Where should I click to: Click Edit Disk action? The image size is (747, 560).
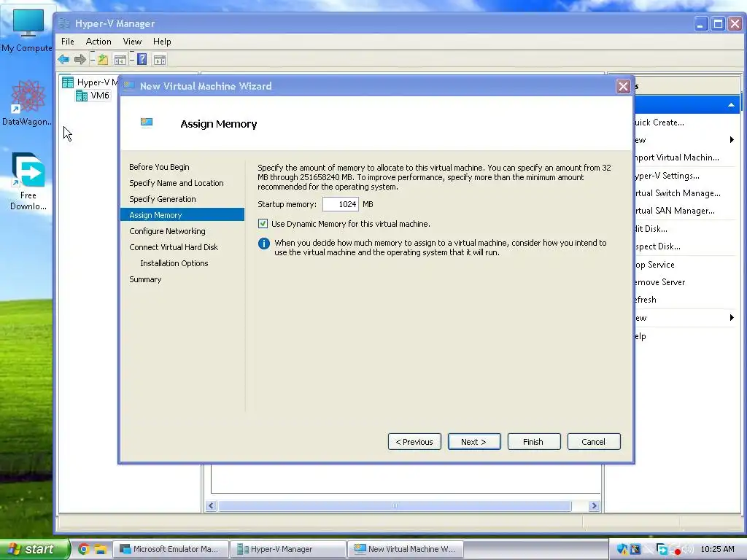click(x=651, y=228)
